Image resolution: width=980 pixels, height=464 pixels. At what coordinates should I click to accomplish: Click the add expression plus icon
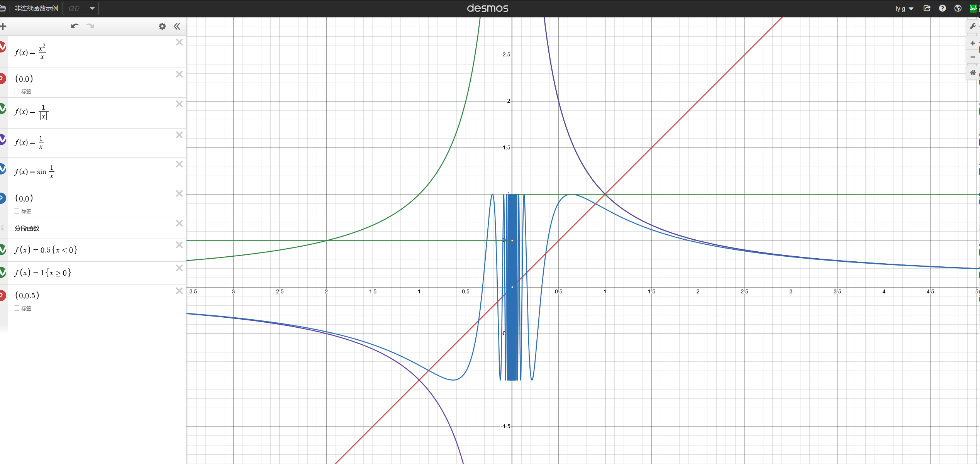coord(3,26)
